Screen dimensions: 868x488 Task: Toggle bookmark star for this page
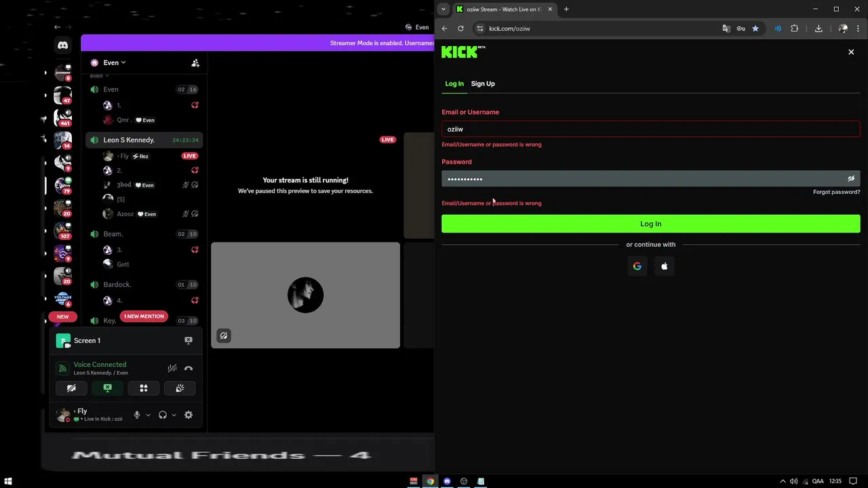tap(755, 28)
